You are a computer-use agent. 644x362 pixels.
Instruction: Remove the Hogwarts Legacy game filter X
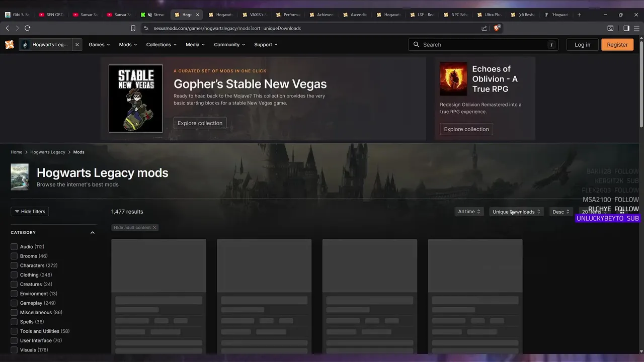[x=77, y=45]
